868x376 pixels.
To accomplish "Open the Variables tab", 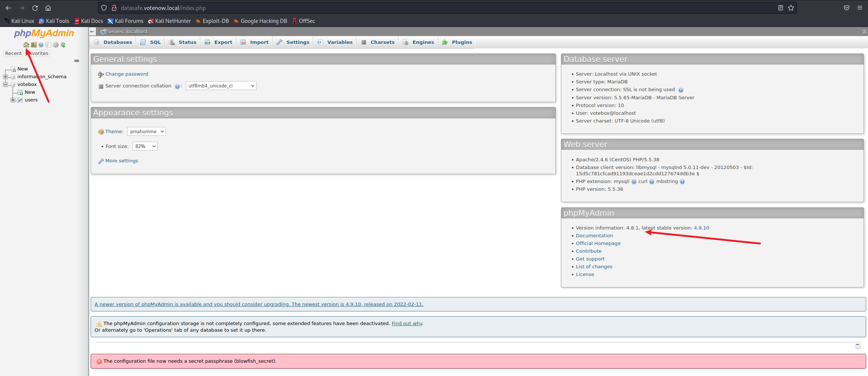I will coord(335,42).
